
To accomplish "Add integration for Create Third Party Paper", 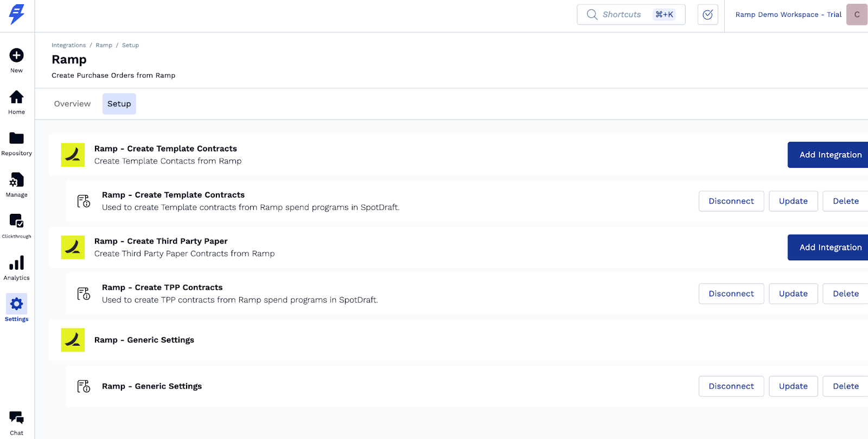I will (830, 247).
